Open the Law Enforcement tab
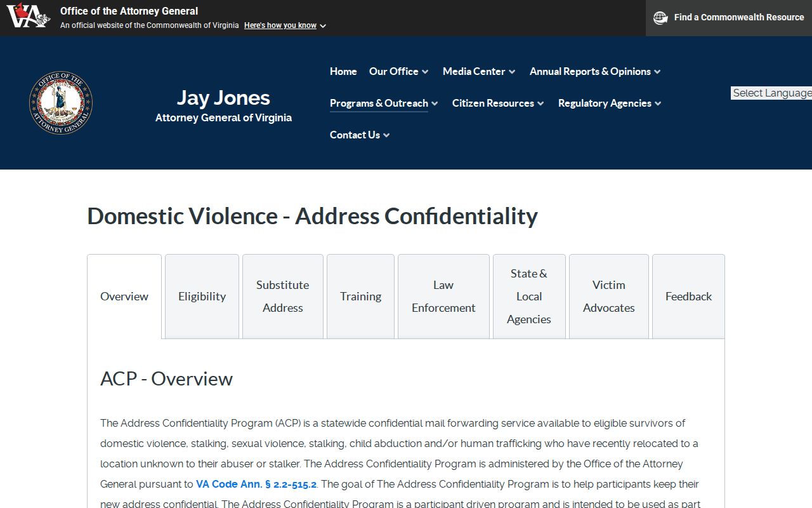This screenshot has height=508, width=812. click(443, 297)
